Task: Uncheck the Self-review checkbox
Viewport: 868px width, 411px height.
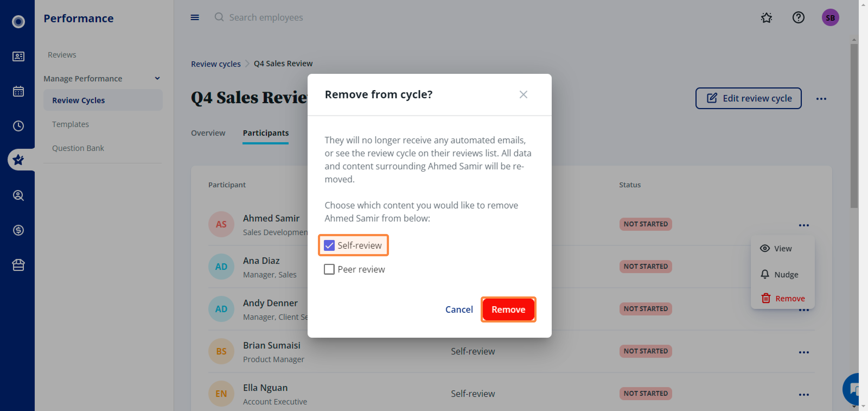Action: click(x=329, y=245)
